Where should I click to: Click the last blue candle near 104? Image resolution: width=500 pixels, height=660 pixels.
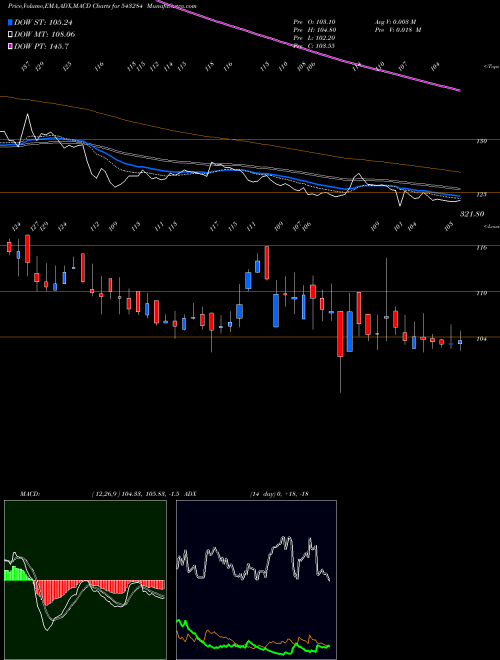click(x=460, y=342)
